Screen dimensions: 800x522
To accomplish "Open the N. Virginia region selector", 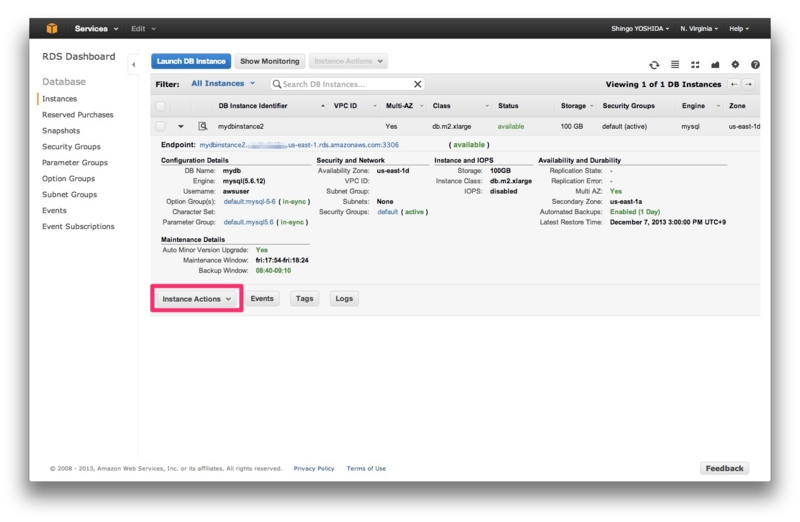I will [x=699, y=29].
